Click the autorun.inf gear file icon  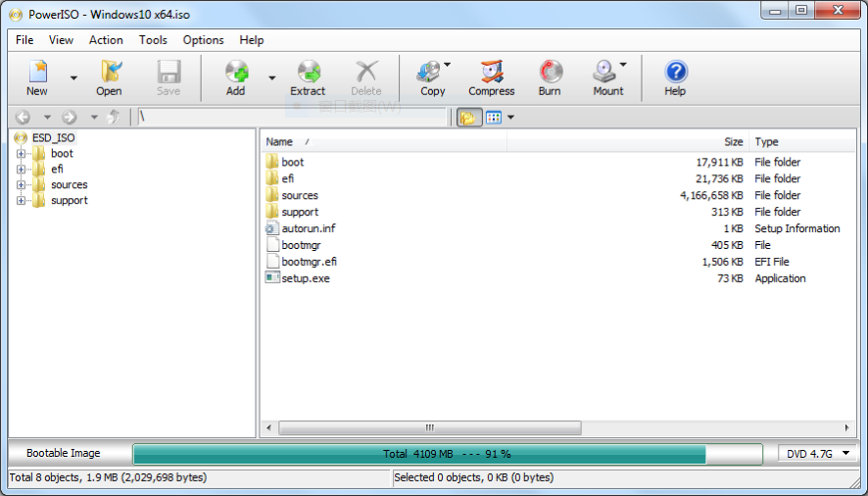(x=271, y=227)
